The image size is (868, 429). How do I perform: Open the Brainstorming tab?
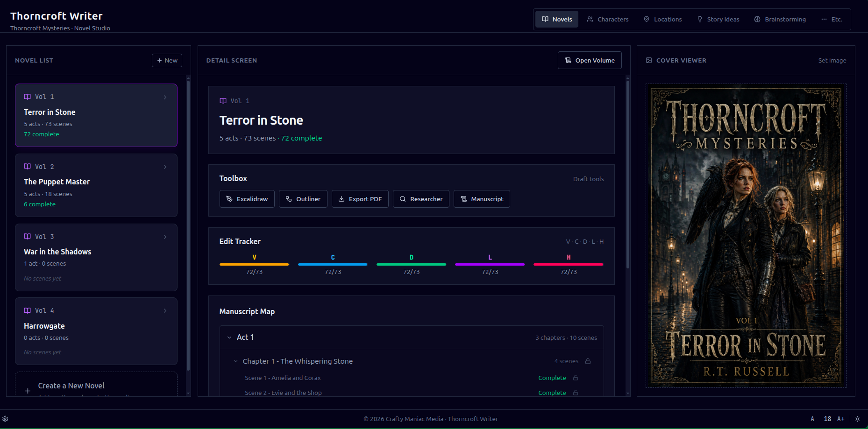[780, 19]
